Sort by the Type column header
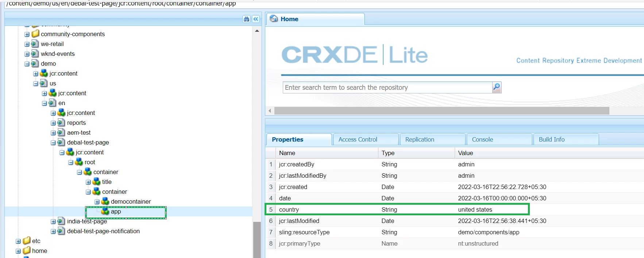 416,153
